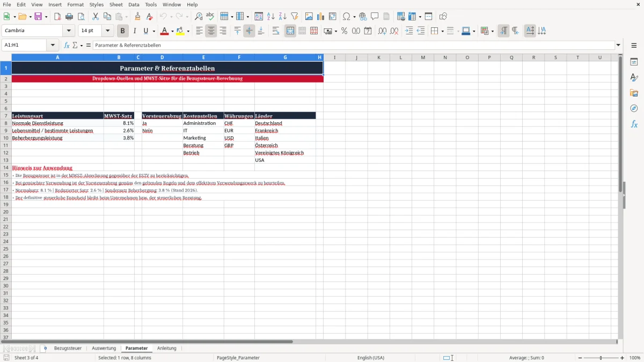Open sidebar Functions panel

[x=634, y=124]
